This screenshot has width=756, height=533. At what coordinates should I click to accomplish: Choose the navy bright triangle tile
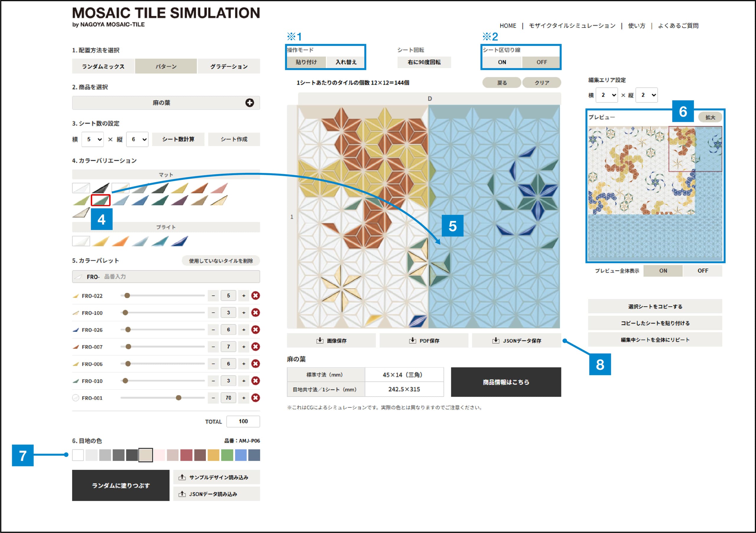(x=180, y=241)
